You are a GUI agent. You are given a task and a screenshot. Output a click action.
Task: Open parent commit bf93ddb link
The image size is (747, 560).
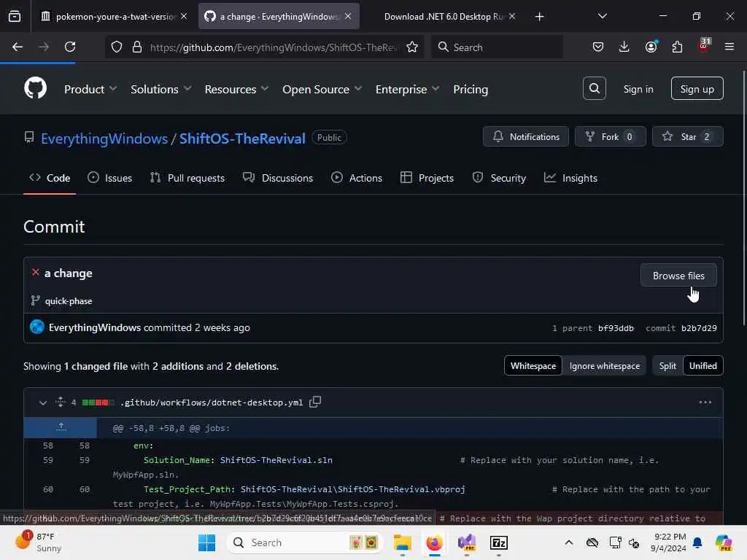[x=616, y=328]
